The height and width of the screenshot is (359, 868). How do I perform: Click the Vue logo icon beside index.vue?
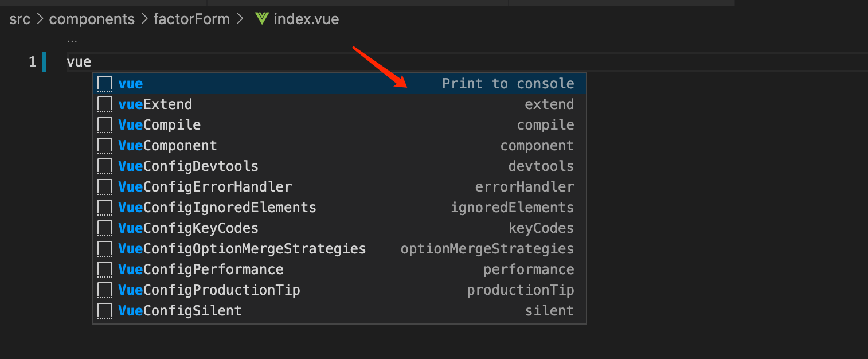click(262, 19)
